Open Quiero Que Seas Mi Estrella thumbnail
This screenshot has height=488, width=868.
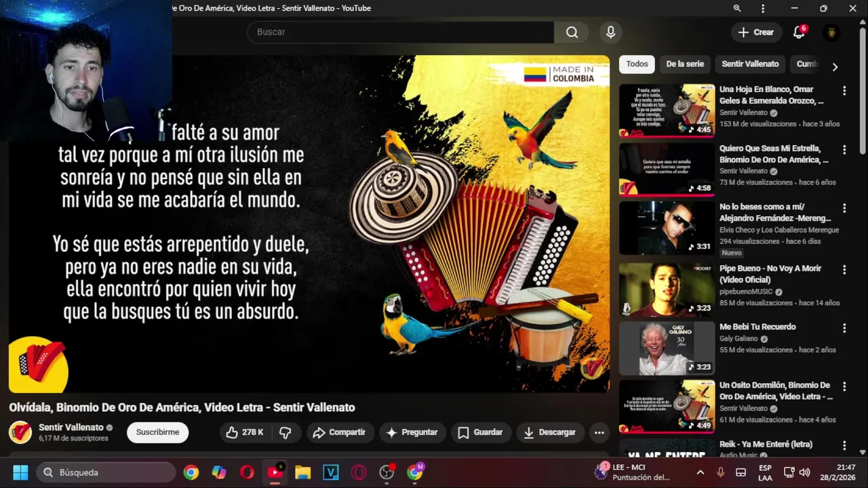pyautogui.click(x=667, y=169)
